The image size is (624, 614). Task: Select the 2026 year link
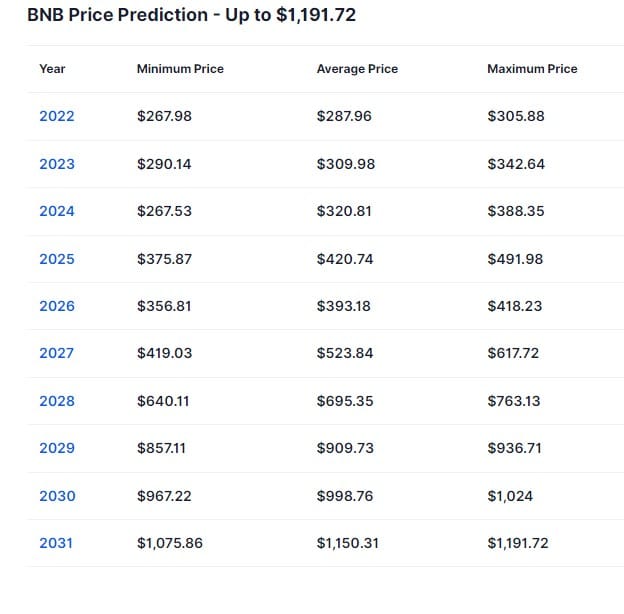tap(57, 306)
